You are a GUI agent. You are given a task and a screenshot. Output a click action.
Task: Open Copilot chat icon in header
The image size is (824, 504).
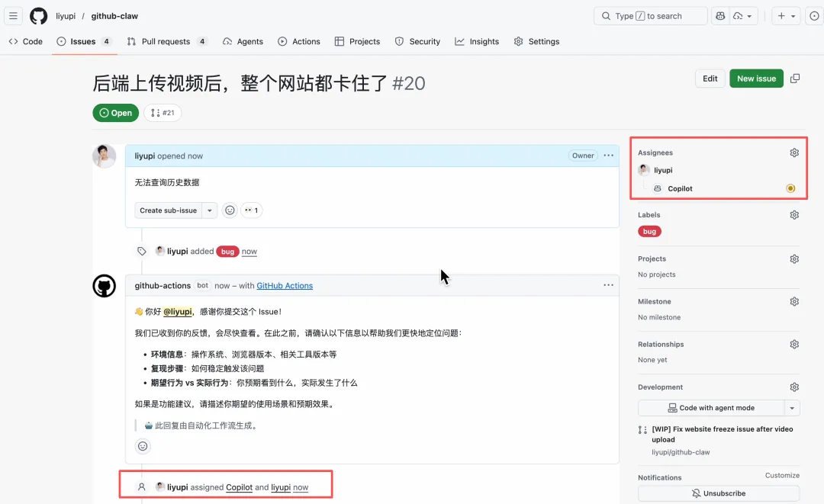[720, 15]
